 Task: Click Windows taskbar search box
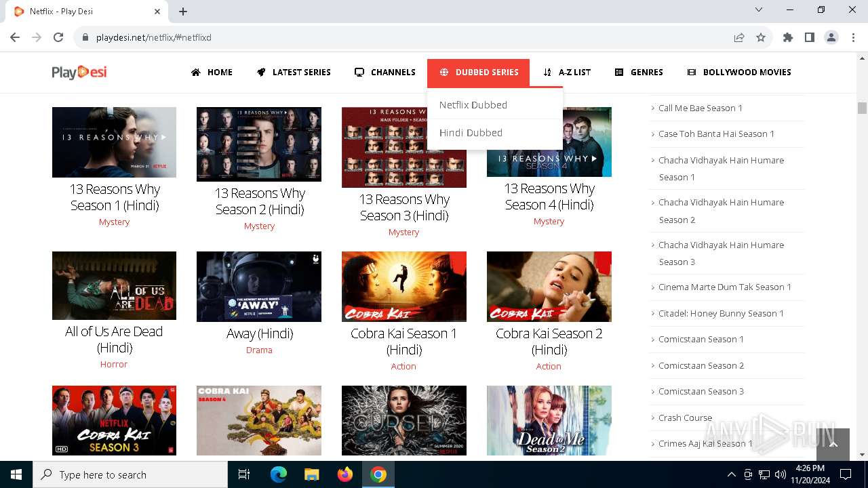click(130, 474)
